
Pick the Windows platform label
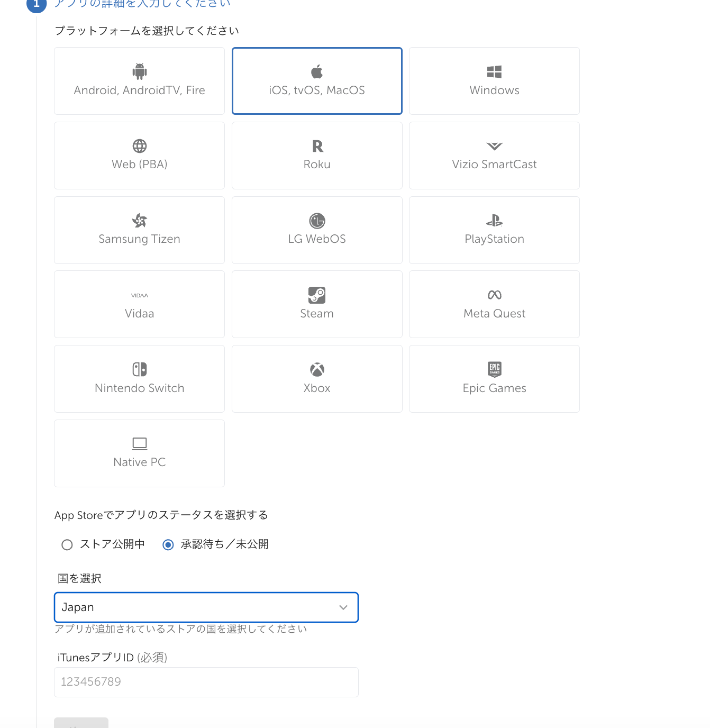[x=494, y=90]
